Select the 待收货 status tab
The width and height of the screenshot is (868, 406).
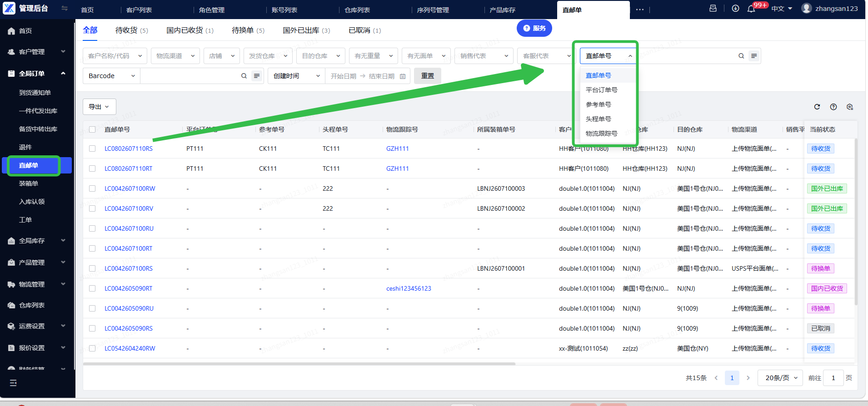[x=131, y=30]
